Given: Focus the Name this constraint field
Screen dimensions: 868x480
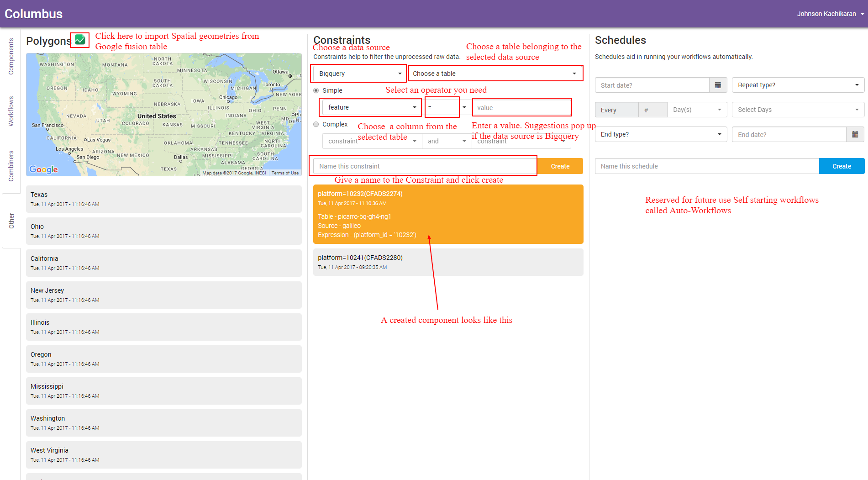Looking at the screenshot, I should coord(425,166).
